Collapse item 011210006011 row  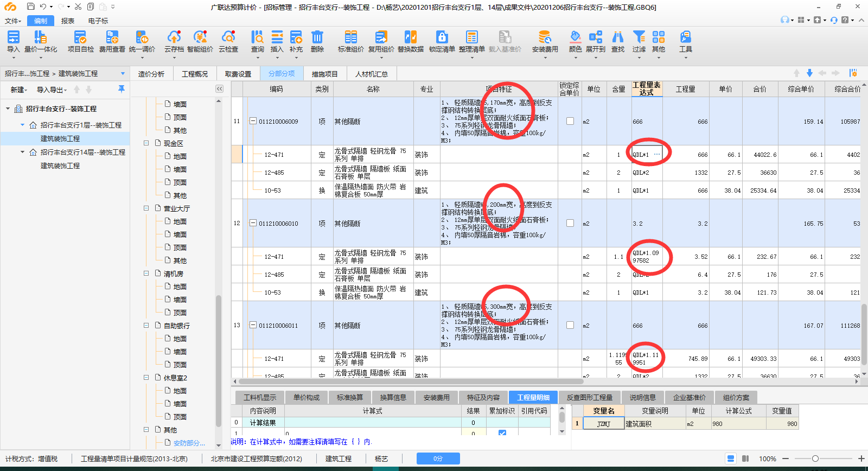pyautogui.click(x=253, y=325)
